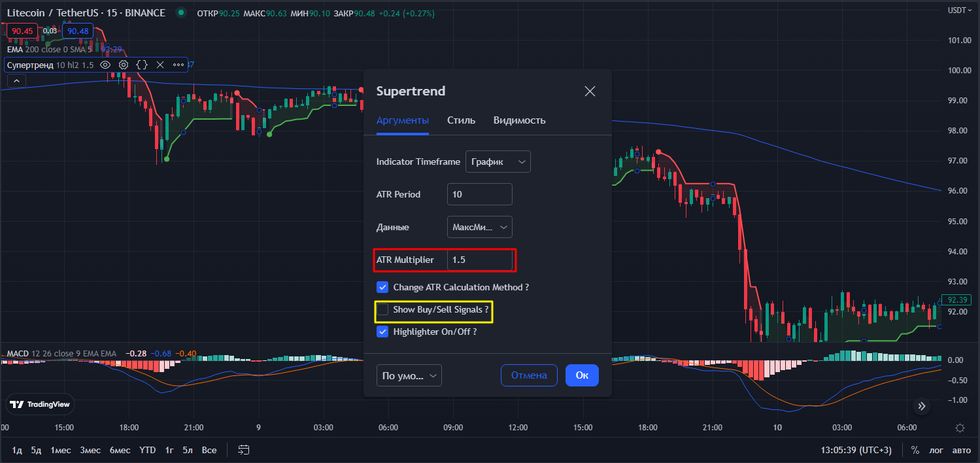Edit the ATR Period field
Viewport: 980px width, 463px height.
pyautogui.click(x=480, y=194)
